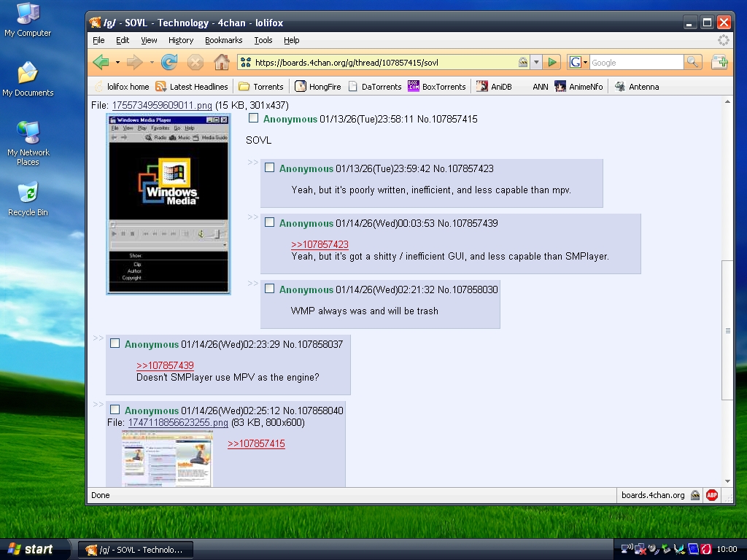Click the URL text in address bar
Viewport: 747px width, 560px height.
pos(347,63)
